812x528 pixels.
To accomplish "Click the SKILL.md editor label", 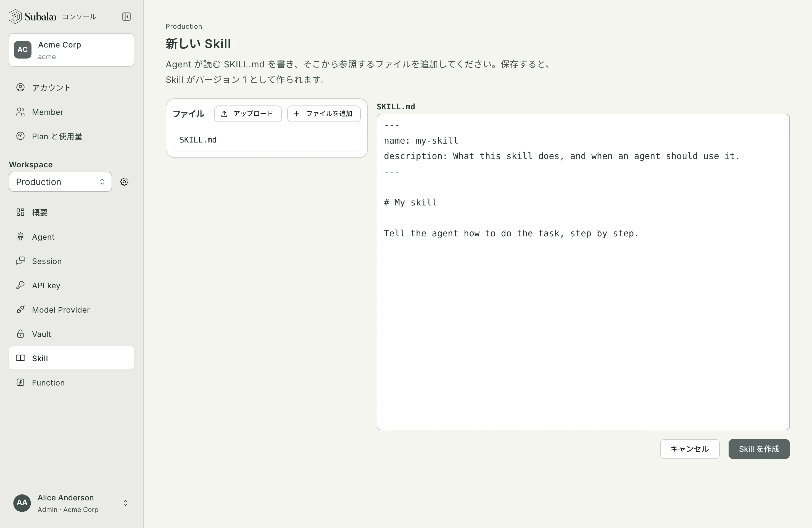I will [396, 106].
